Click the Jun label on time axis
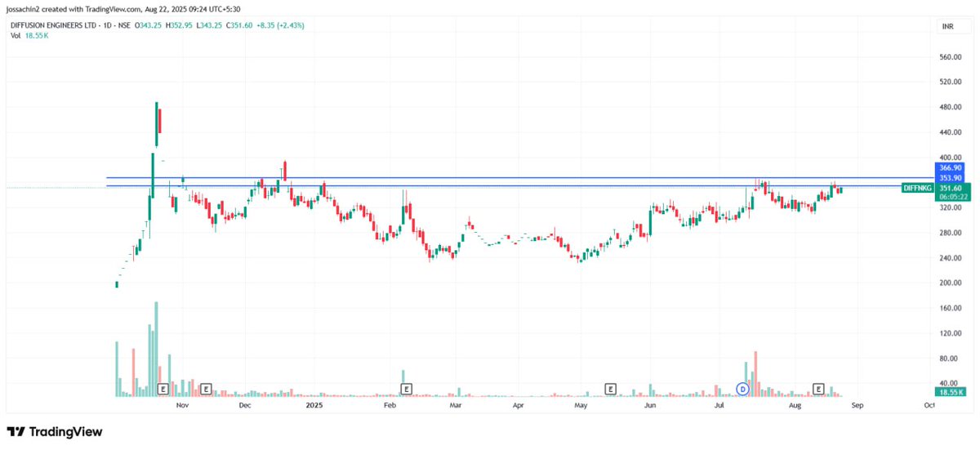This screenshot has height=450, width=980. point(650,404)
